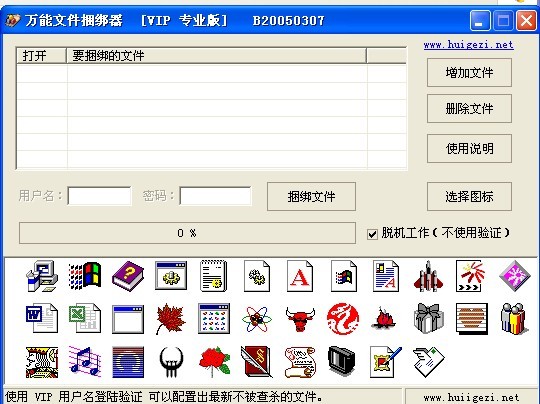Pick the blank application window icon
Screen dimensions: 540x404
pos(128,319)
